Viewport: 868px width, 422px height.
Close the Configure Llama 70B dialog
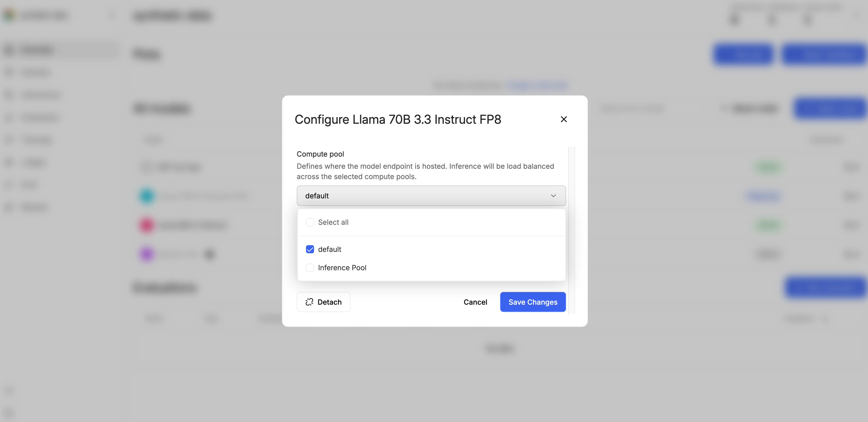(x=563, y=119)
